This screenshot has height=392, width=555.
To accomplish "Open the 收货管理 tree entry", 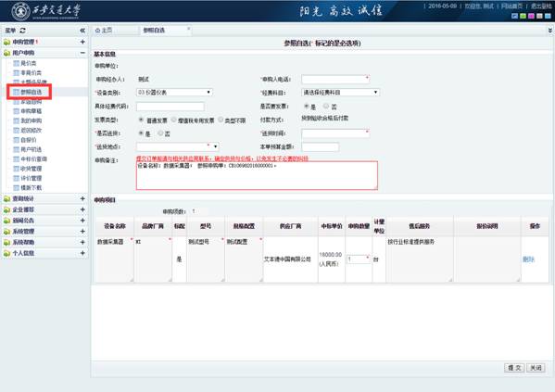I will (31, 169).
